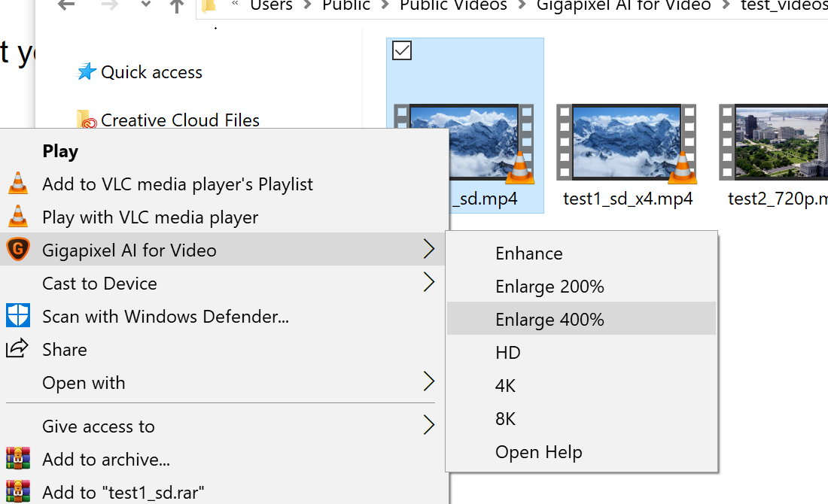
Task: Click Gigapixel AI for Video breadcrumb
Action: 624,5
